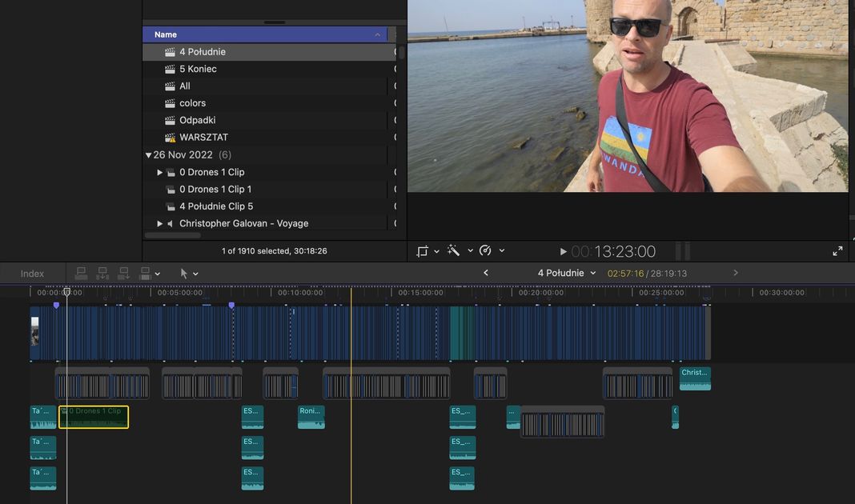
Task: Expand the 0 Drones 1 Clip item
Action: (159, 172)
